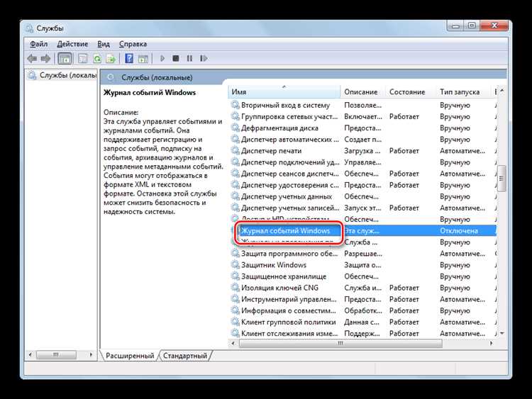The image size is (532, 399).
Task: Click the services list vertical scrollbar thumb
Action: (501, 179)
